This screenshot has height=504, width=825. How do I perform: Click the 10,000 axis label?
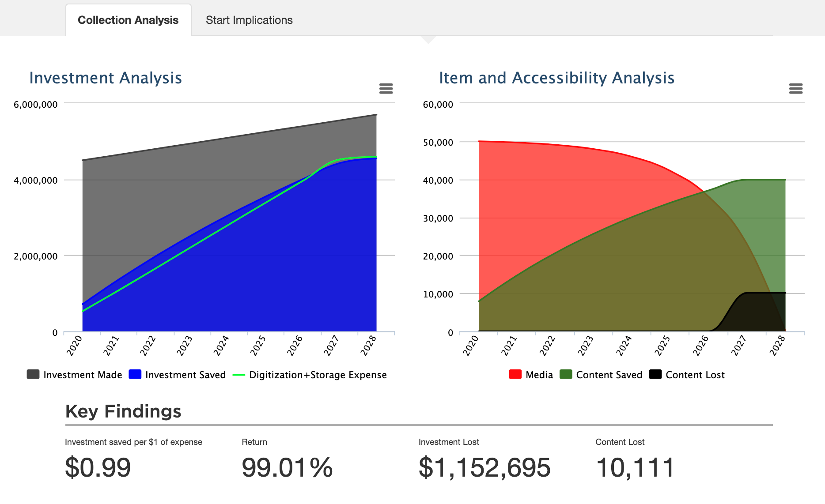pos(438,294)
